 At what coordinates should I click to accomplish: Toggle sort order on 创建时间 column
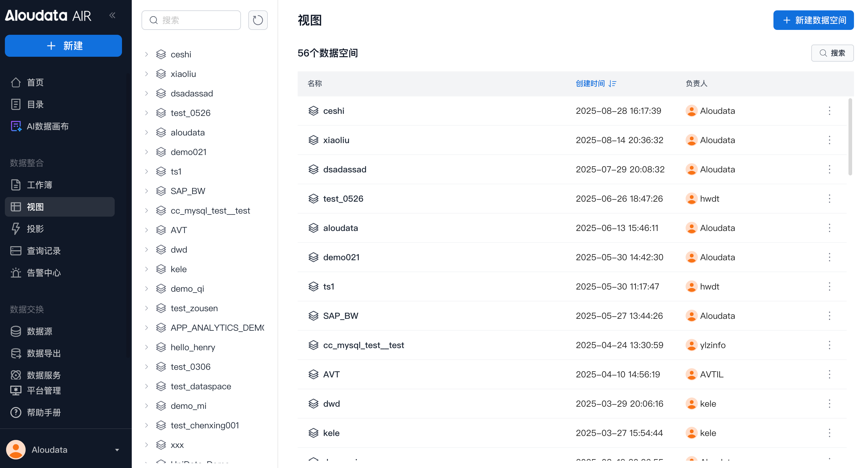pos(612,84)
